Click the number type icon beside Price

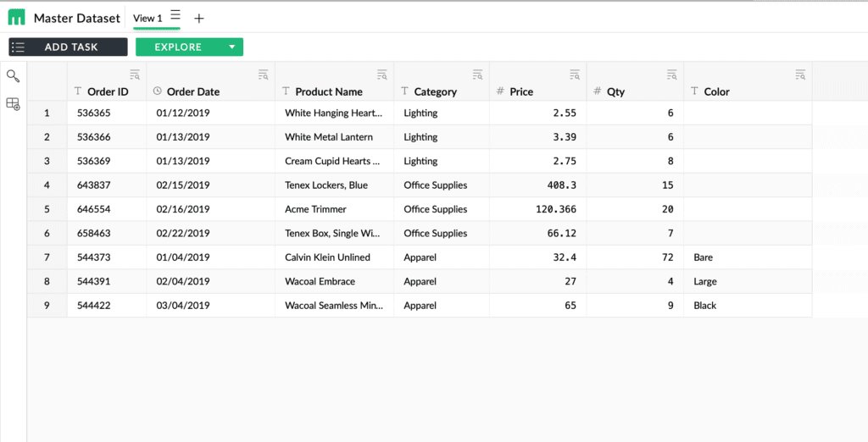tap(500, 91)
